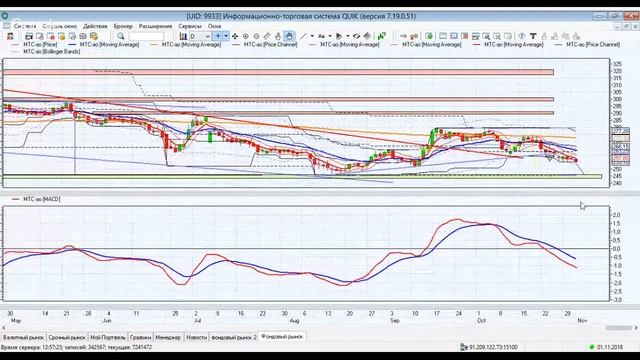Expand the Aa text tool dropdown

[x=330, y=36]
